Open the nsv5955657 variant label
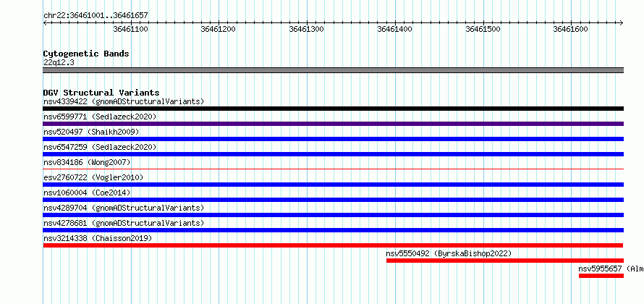Image resolution: width=644 pixels, height=304 pixels. (611, 269)
